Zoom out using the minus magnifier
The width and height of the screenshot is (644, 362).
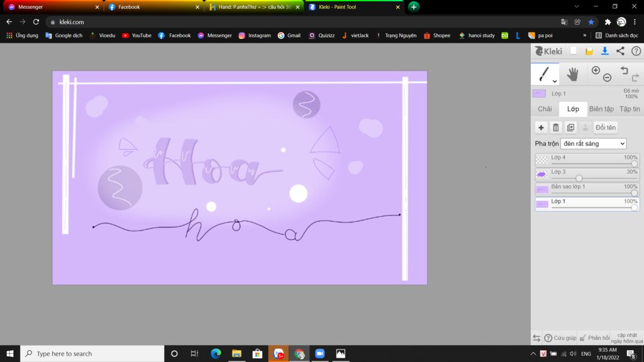[x=607, y=77]
